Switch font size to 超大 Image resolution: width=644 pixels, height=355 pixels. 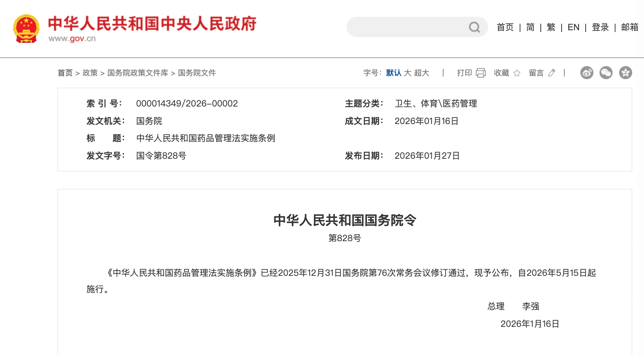click(x=422, y=73)
